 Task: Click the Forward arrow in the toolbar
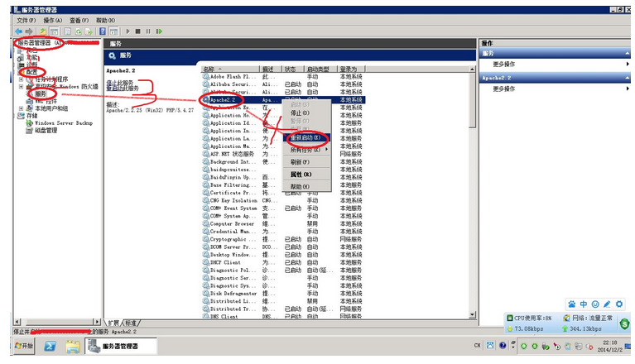tap(29, 31)
